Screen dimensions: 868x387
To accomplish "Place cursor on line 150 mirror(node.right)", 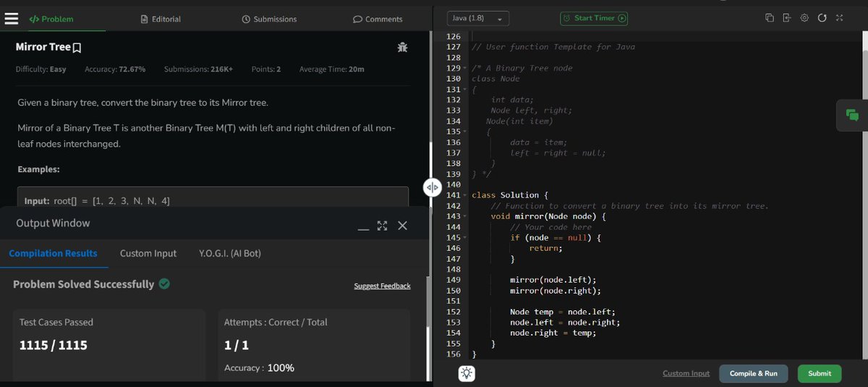I will click(x=556, y=291).
